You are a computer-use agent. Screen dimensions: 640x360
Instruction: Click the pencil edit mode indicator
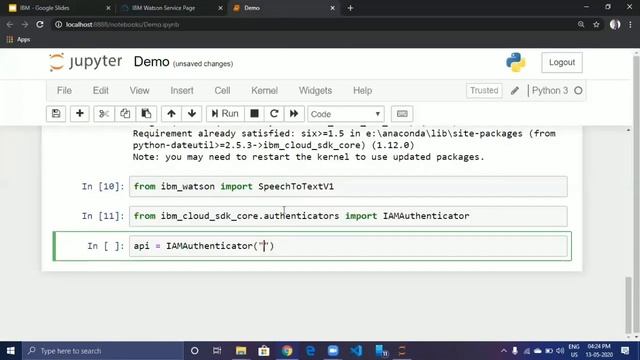pyautogui.click(x=515, y=91)
